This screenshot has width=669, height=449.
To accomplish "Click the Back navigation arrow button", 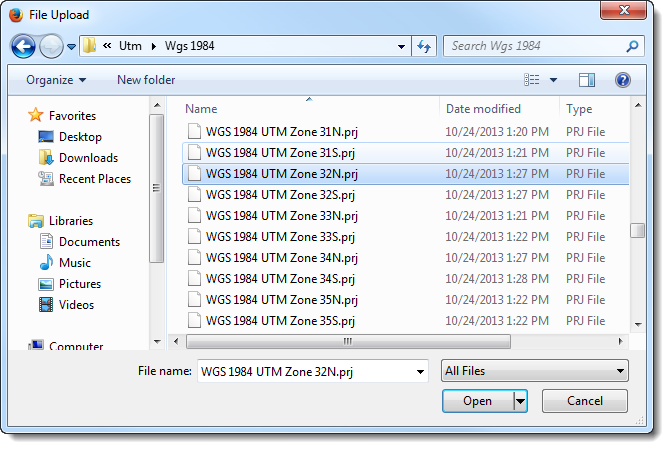I will (23, 46).
